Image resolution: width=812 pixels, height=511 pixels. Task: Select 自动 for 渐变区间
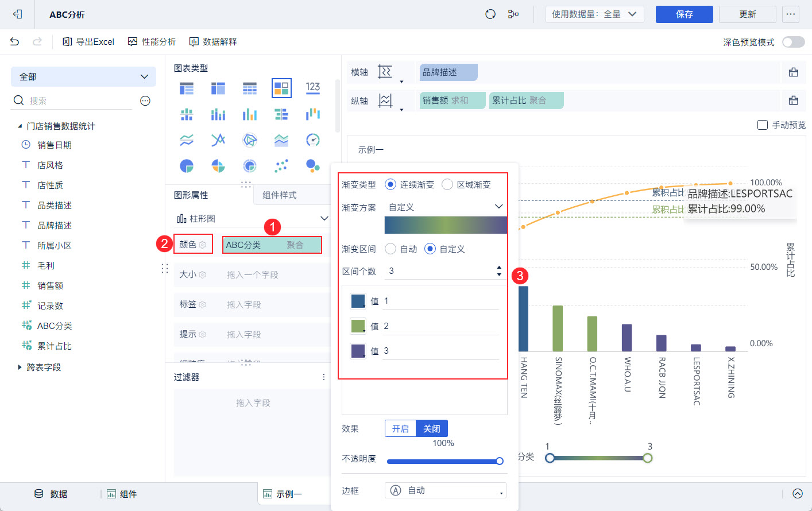(x=390, y=249)
